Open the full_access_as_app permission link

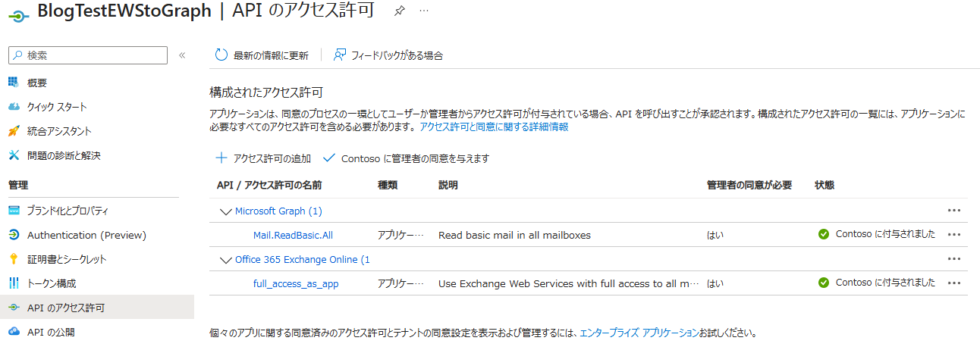click(x=296, y=283)
